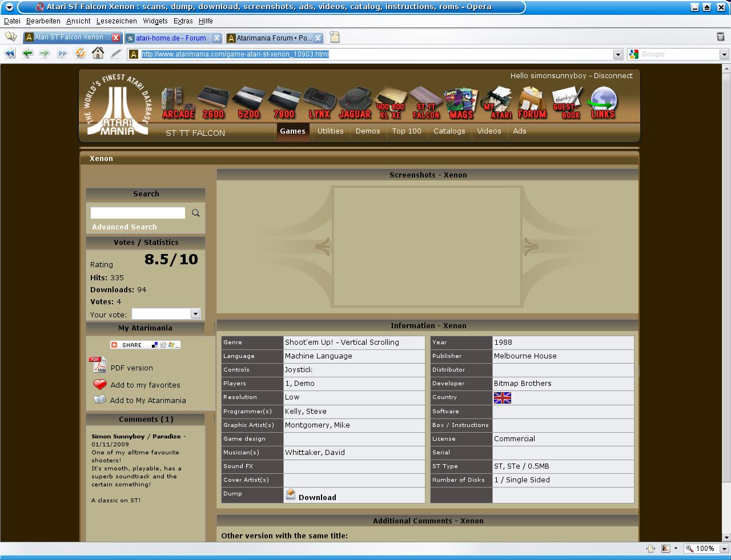Select the Ads section tab
Viewport: 731px width, 560px height.
point(520,131)
